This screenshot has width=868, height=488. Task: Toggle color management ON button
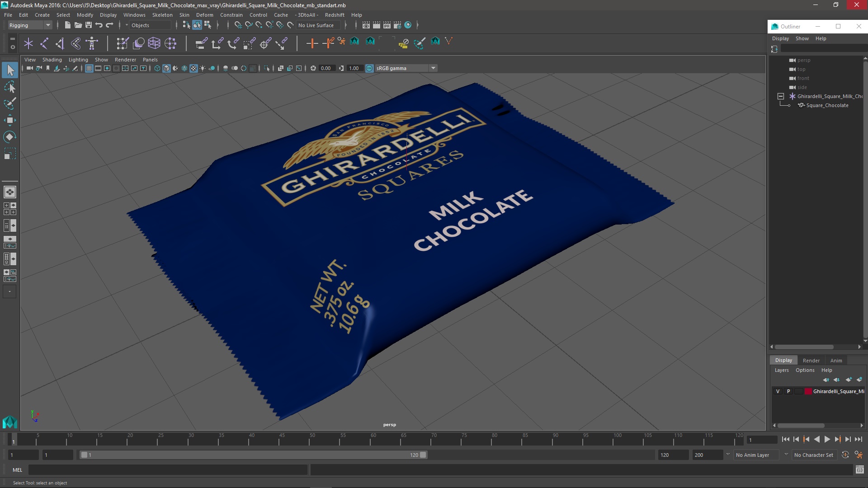point(369,68)
